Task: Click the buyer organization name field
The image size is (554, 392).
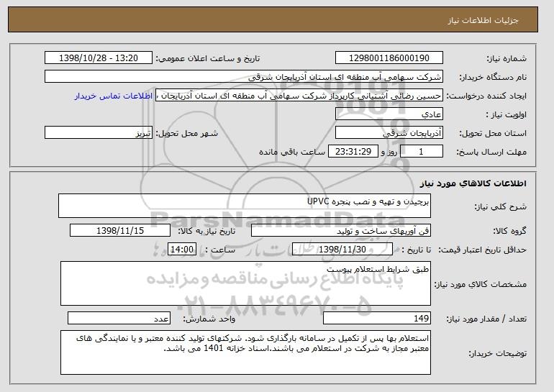Action: pyautogui.click(x=244, y=77)
